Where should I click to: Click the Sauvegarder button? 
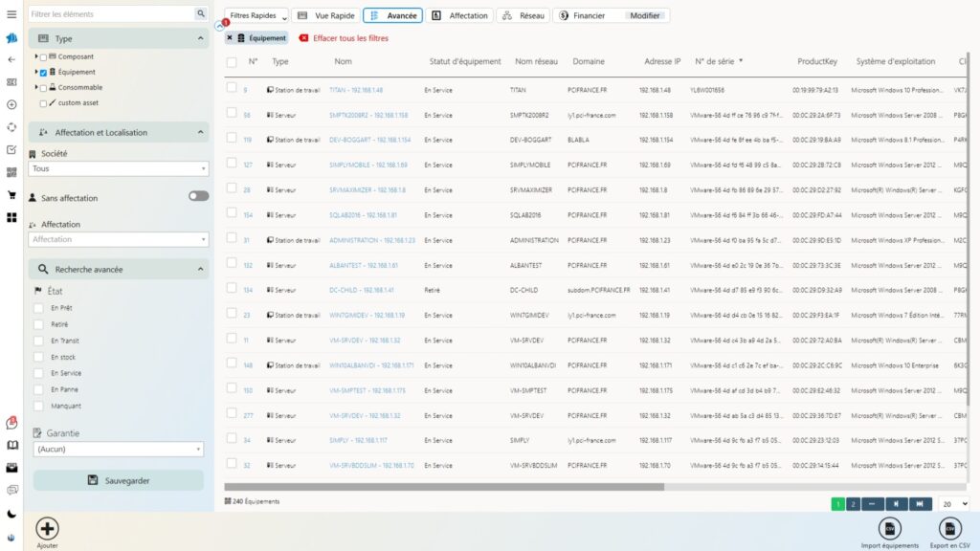pyautogui.click(x=119, y=480)
